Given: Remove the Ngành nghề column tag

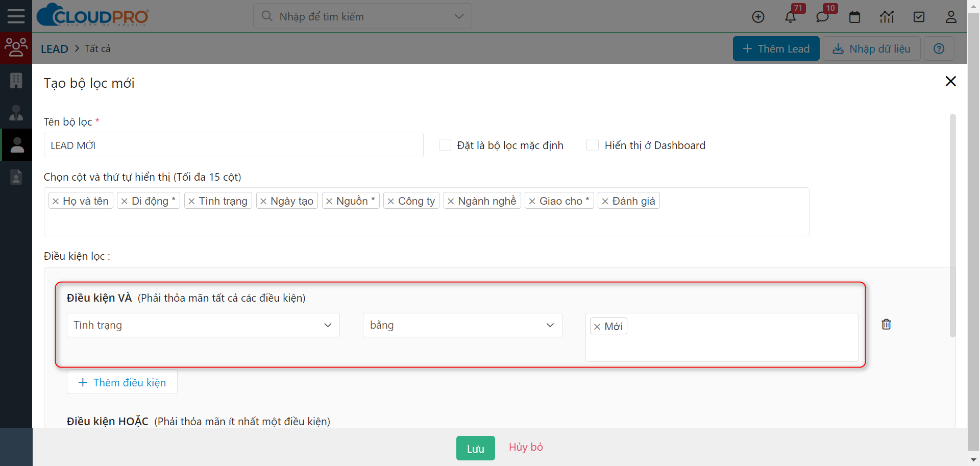Looking at the screenshot, I should coord(451,201).
